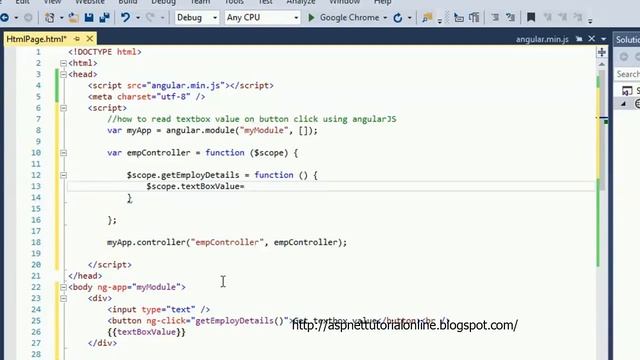640x360 pixels.
Task: Collapse the body tag on line 22
Action: click(63, 287)
